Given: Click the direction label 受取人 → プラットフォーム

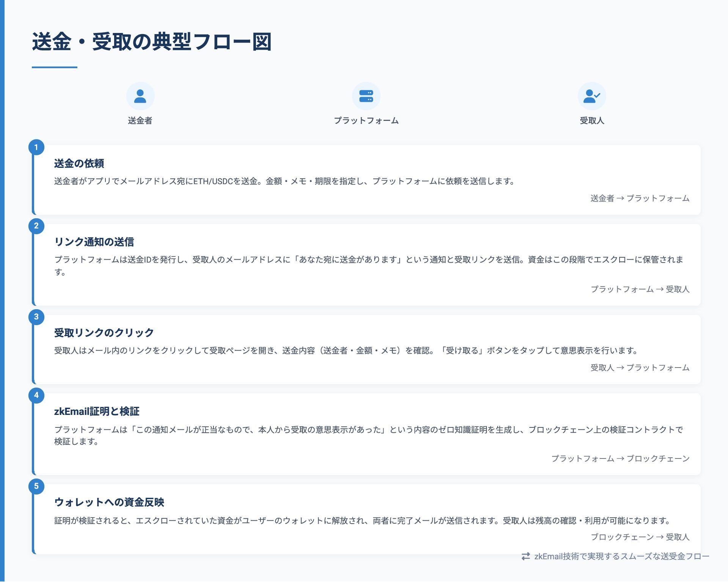Looking at the screenshot, I should click(640, 368).
